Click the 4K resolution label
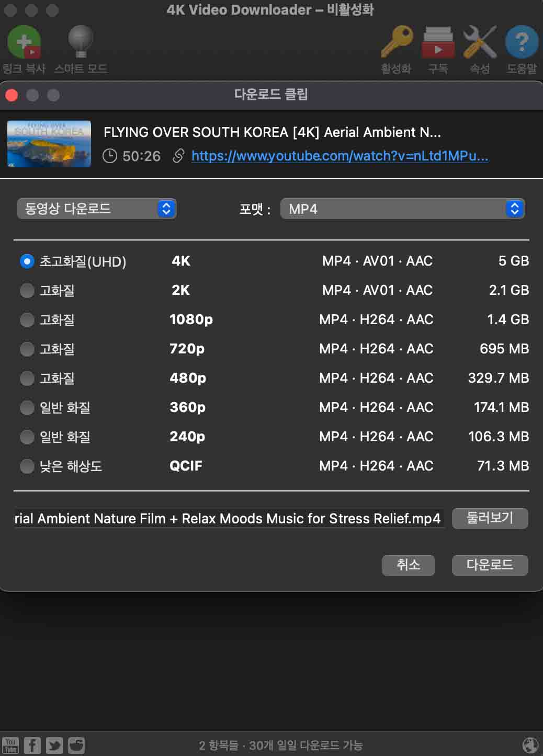 coord(181,261)
